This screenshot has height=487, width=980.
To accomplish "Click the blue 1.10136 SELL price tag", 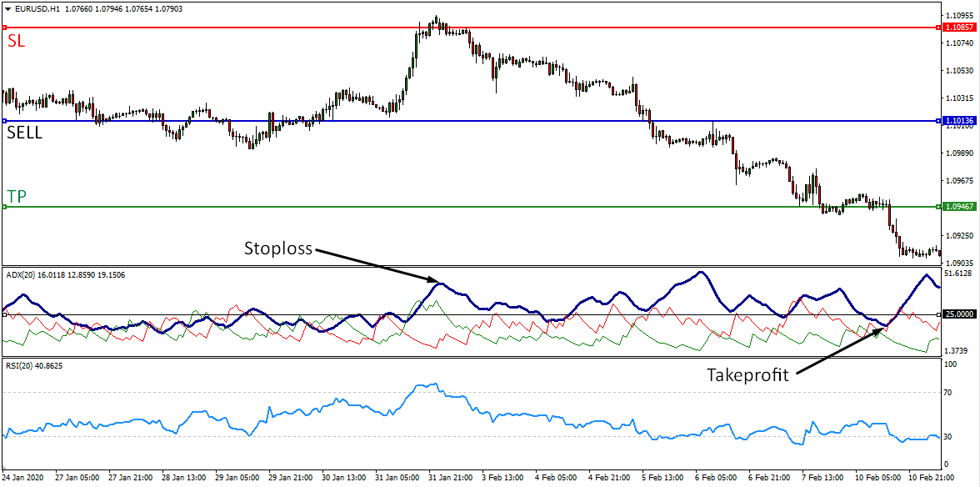I will 959,120.
